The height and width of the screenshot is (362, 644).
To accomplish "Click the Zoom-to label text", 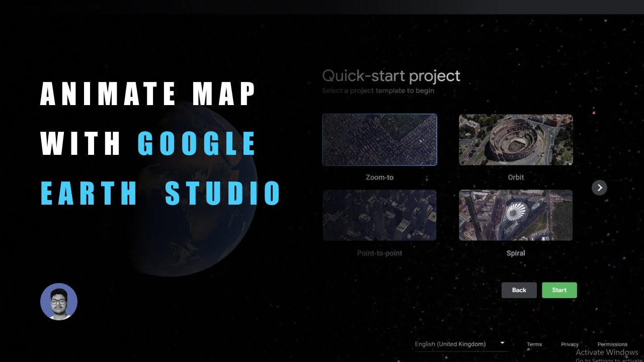I will 379,177.
